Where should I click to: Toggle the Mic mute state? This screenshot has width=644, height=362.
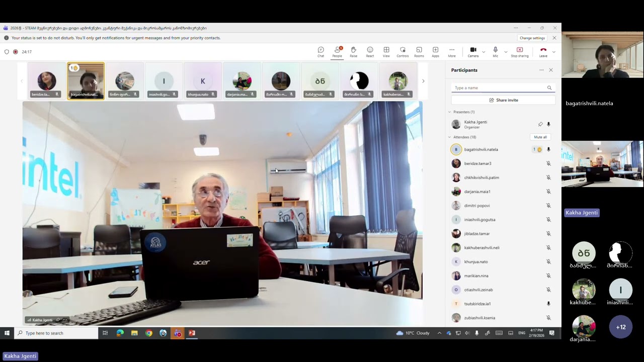(x=496, y=52)
